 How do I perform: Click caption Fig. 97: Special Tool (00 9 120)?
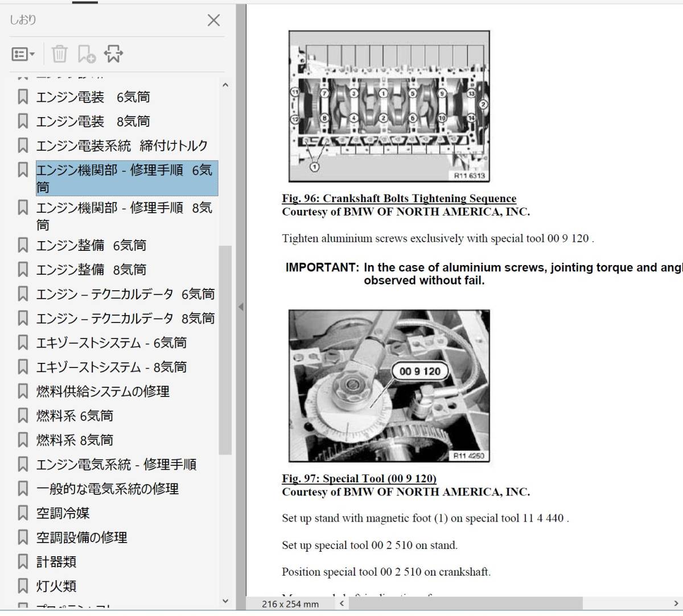359,478
